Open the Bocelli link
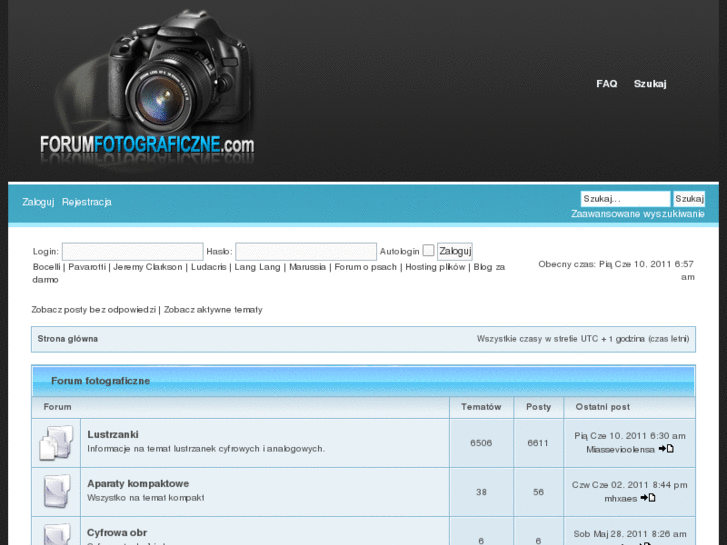Screen dimensions: 727x545 point(46,267)
